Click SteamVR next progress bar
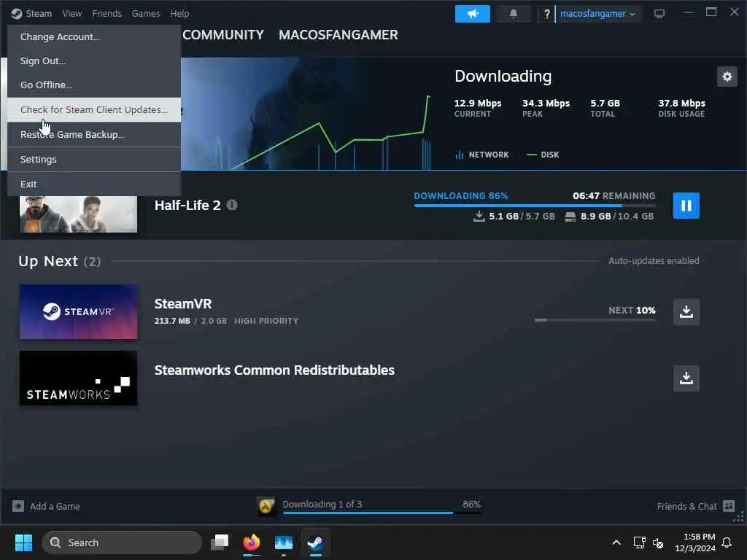 [595, 321]
